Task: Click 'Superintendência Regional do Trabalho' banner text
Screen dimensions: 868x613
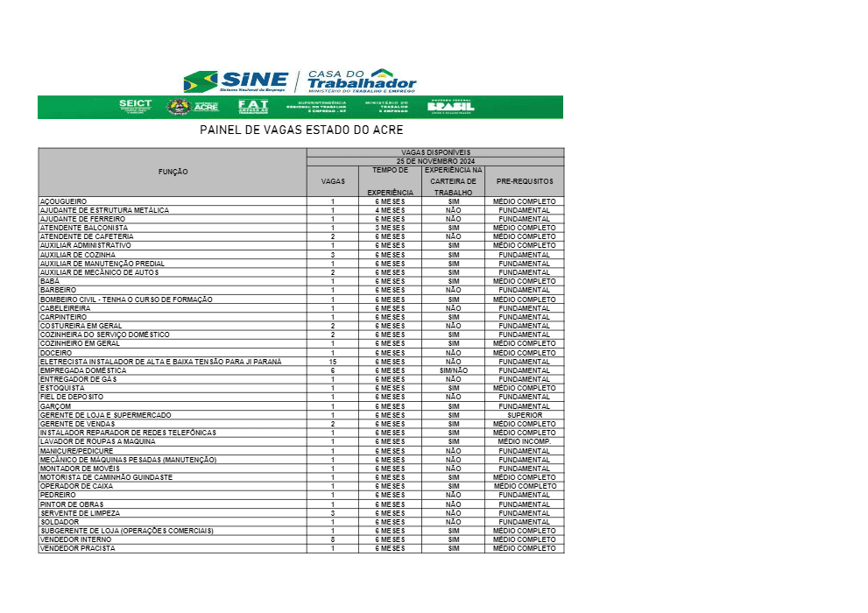Action: [316, 107]
